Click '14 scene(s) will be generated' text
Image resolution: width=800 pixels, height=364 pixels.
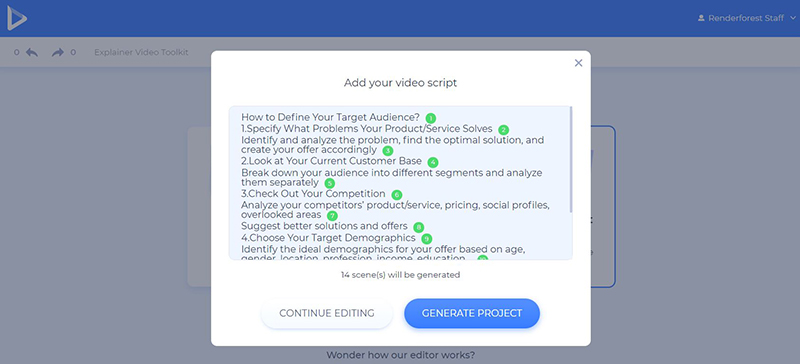[x=401, y=275]
